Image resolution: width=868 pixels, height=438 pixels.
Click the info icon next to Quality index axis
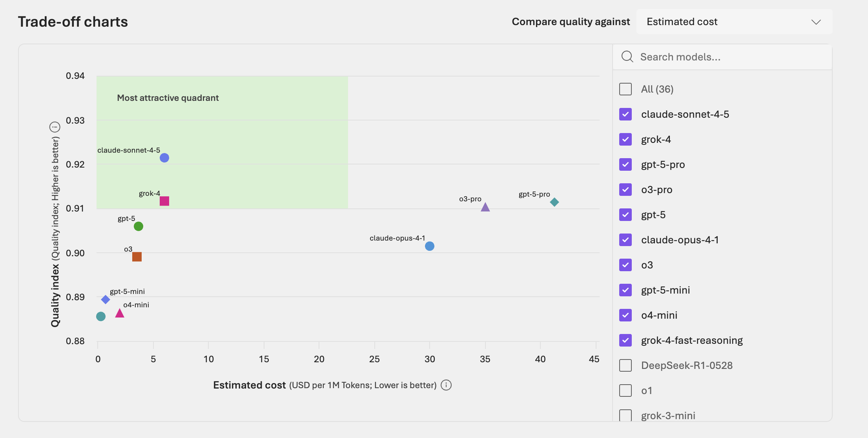pyautogui.click(x=55, y=127)
